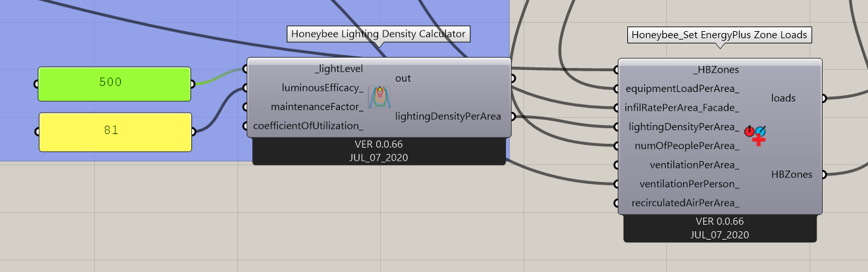
Task: Select the yellow panel containing 81
Action: pos(115,131)
